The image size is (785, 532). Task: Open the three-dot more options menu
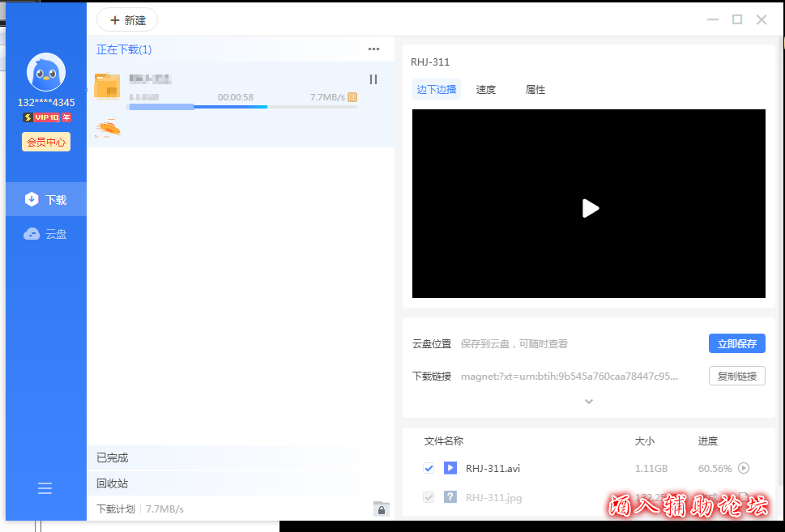(x=373, y=49)
